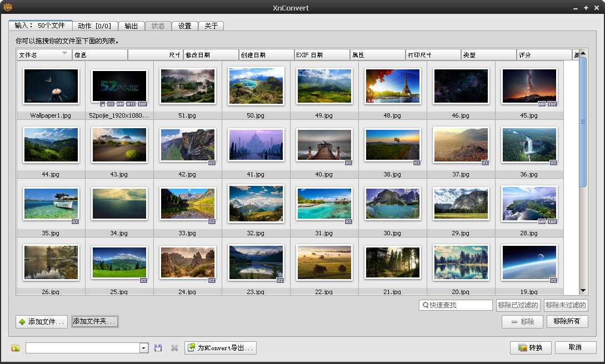
Task: Click the 38.jpg file name label
Action: (x=392, y=174)
